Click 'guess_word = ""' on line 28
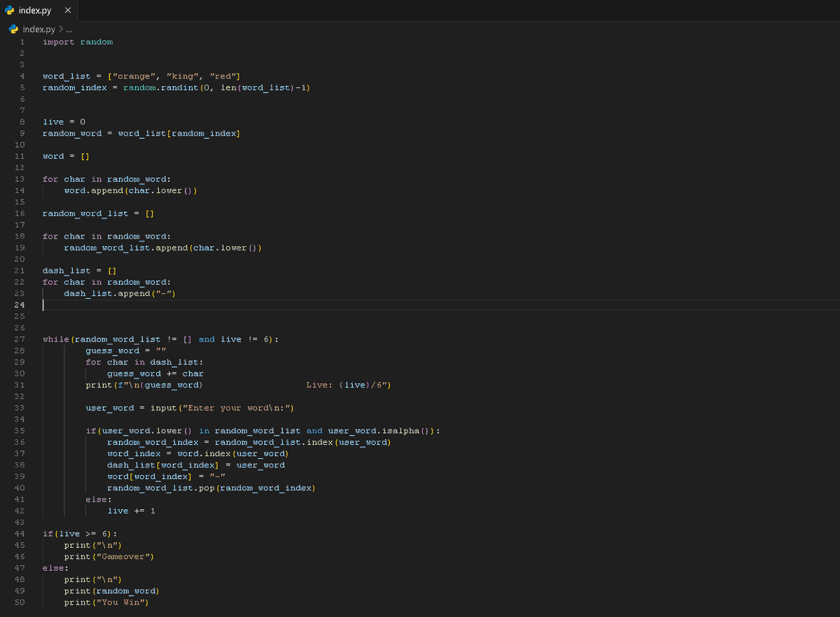This screenshot has height=617, width=840. point(126,350)
